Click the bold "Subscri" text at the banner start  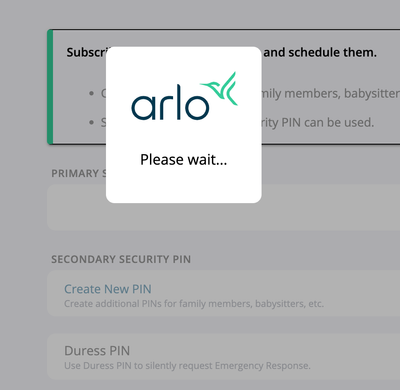[x=86, y=52]
